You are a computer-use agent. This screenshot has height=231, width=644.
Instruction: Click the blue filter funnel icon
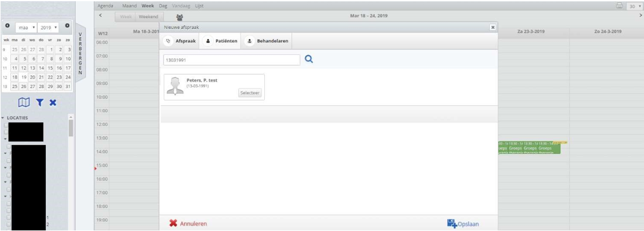coord(40,103)
